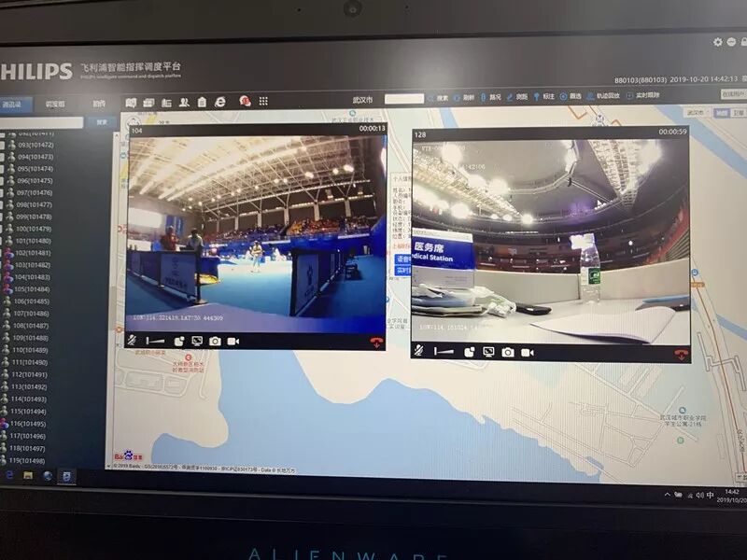Switch to the 调度组 dispatch group tab
Screen dimensions: 747x560
pos(55,104)
